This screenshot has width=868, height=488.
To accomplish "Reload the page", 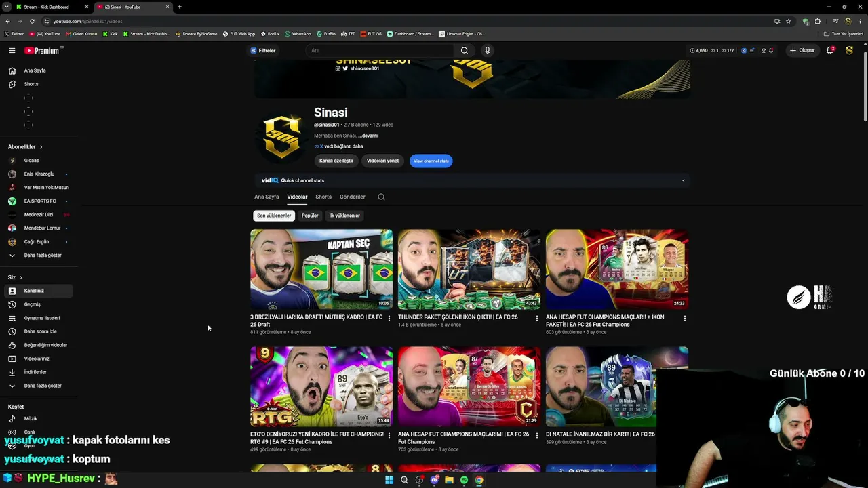I will pyautogui.click(x=32, y=21).
